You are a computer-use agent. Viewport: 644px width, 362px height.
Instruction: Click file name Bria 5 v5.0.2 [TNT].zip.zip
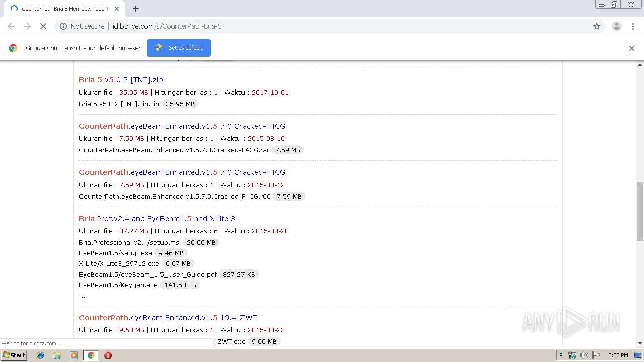coord(119,104)
